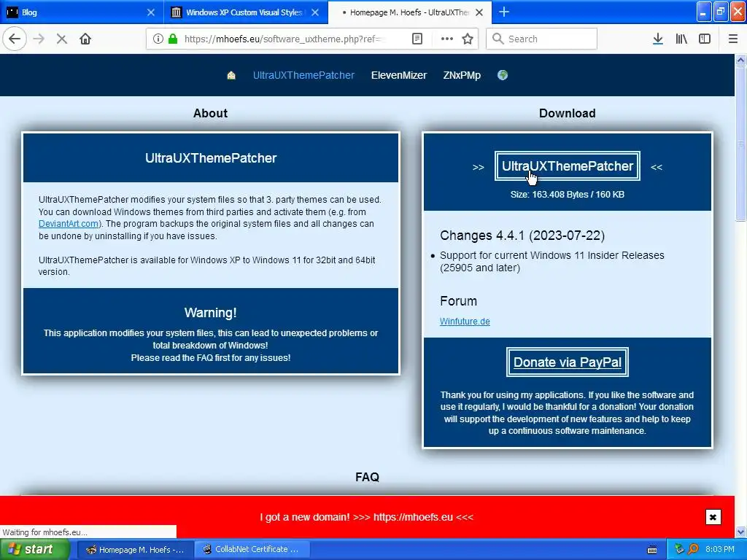This screenshot has height=560, width=747.
Task: Bookmark this page with the star
Action: point(468,39)
